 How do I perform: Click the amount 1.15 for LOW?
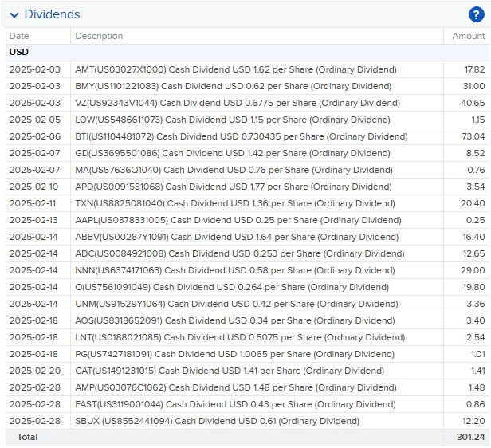[478, 120]
